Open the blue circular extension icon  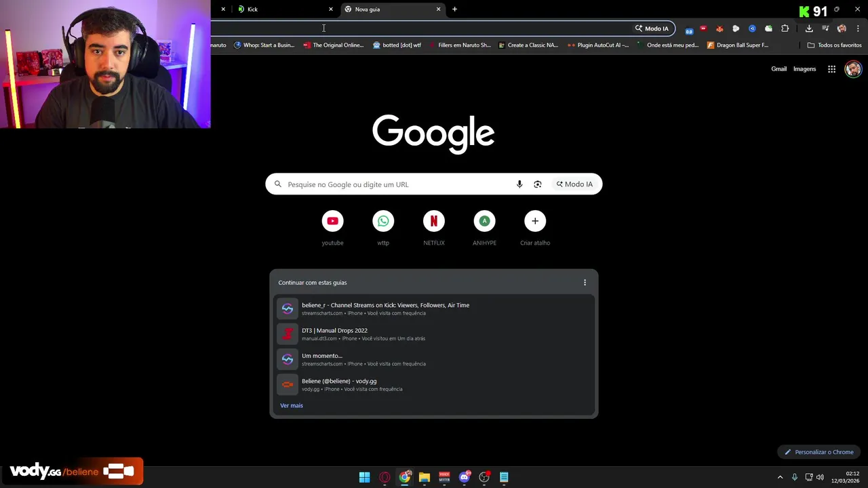(752, 28)
